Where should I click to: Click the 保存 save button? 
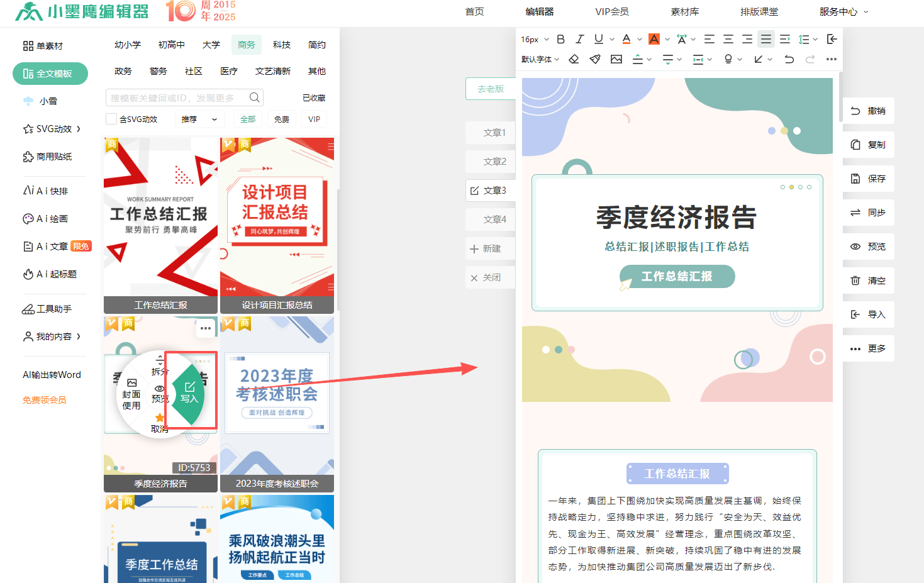click(x=868, y=179)
